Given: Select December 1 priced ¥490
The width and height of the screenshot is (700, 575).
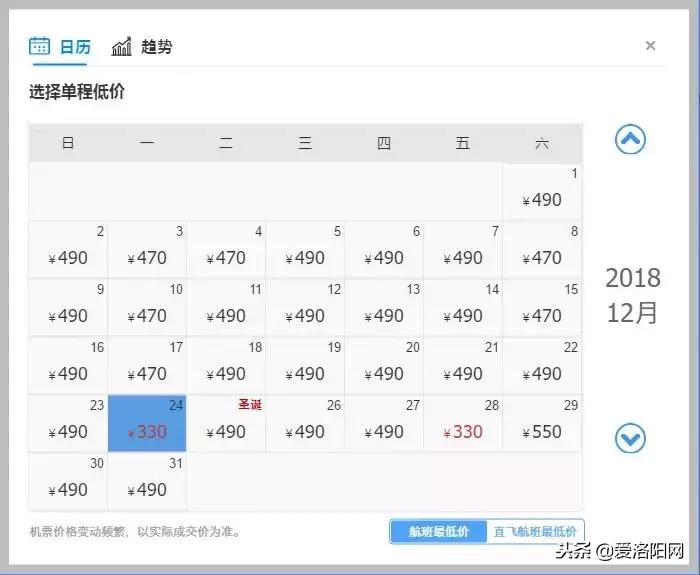Looking at the screenshot, I should click(542, 192).
